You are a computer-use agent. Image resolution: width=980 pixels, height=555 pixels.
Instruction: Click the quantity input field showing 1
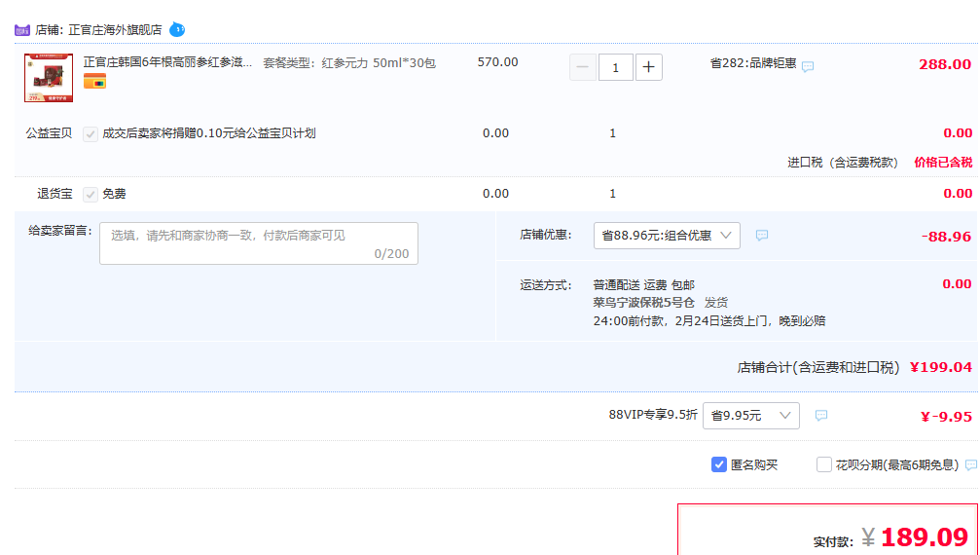[616, 67]
